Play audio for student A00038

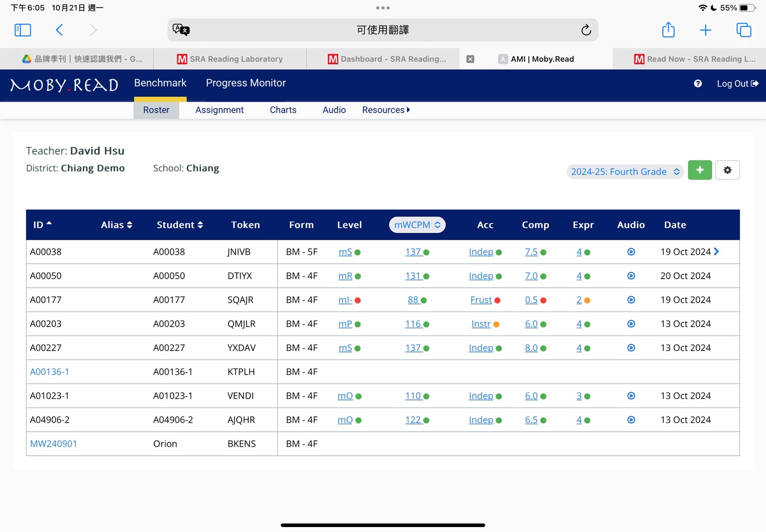pos(631,252)
